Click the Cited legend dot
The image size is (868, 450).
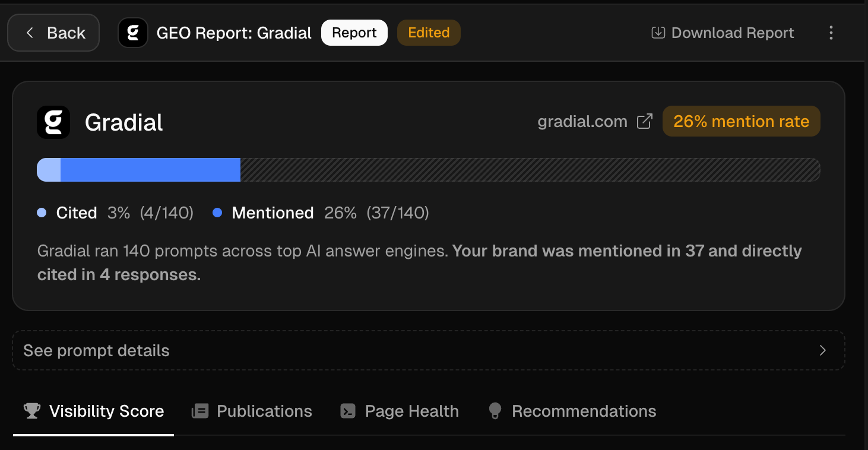[42, 213]
